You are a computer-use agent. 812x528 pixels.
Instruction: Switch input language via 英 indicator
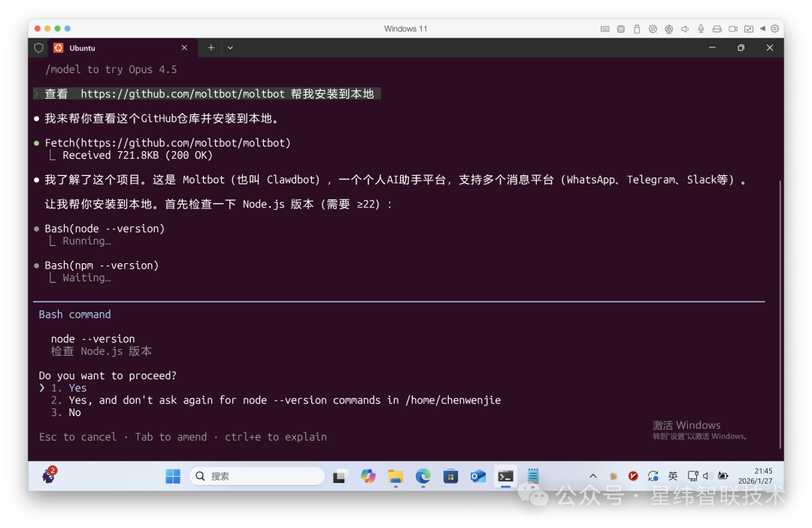[x=673, y=476]
